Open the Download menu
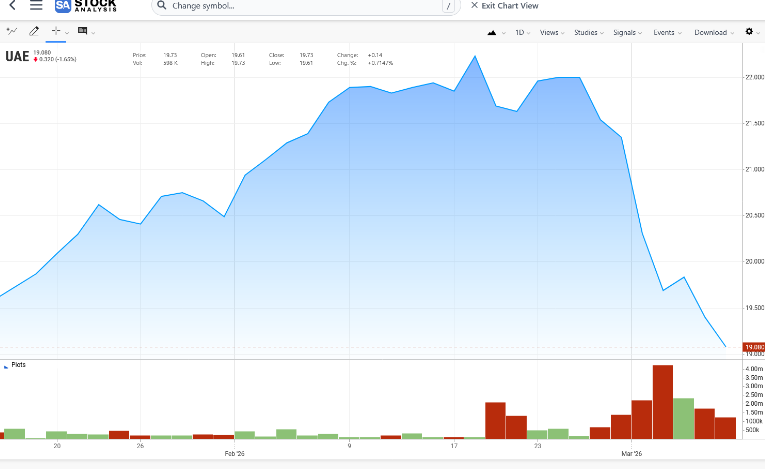This screenshot has width=765, height=469. pos(714,33)
